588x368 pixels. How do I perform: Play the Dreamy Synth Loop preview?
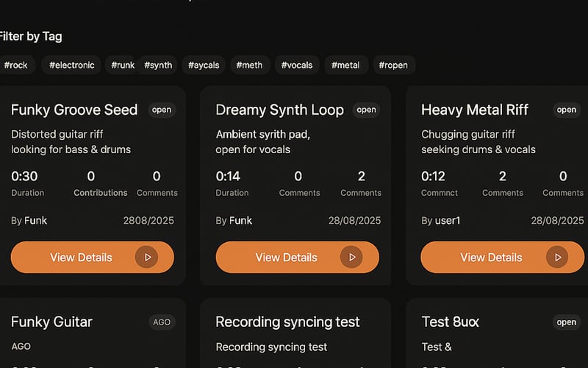click(x=351, y=257)
